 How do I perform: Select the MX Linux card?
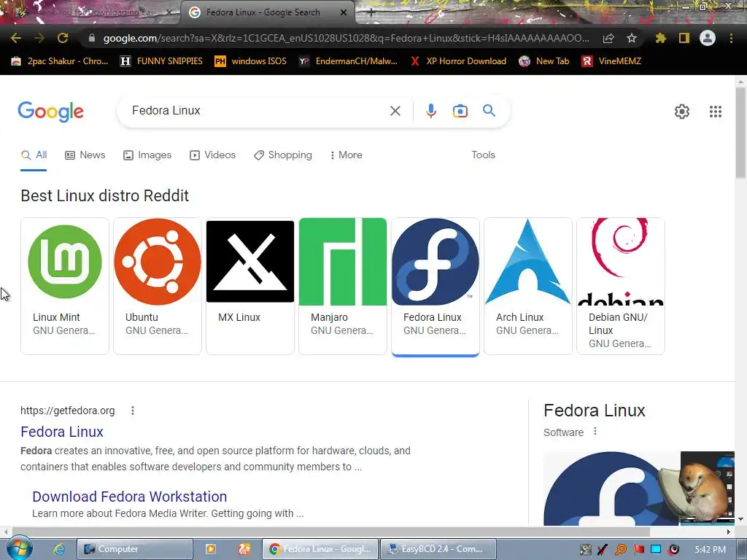[x=250, y=286]
